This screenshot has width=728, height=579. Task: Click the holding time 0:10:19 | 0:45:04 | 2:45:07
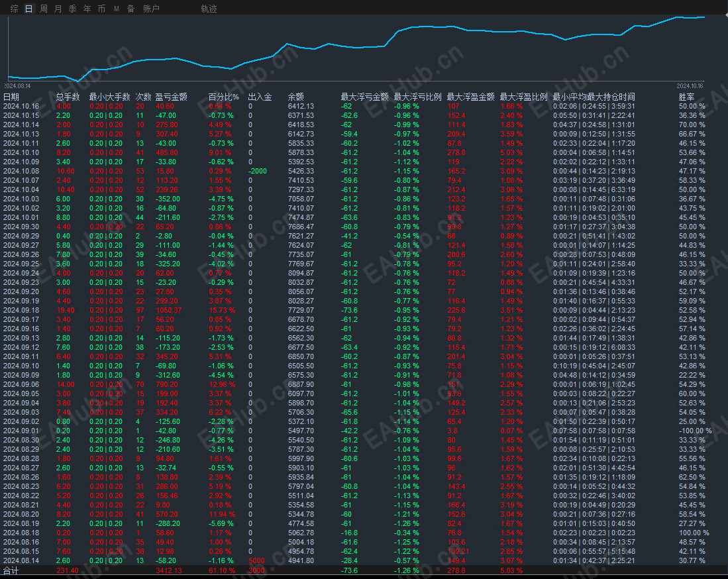[594, 366]
